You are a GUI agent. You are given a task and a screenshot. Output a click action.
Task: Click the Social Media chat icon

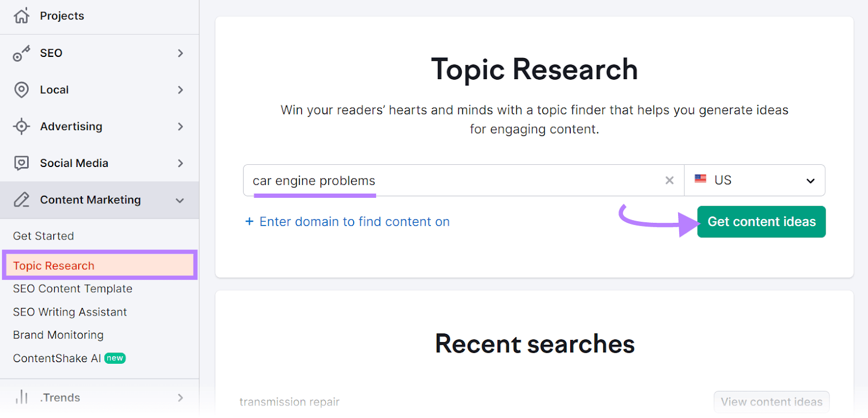pos(22,163)
